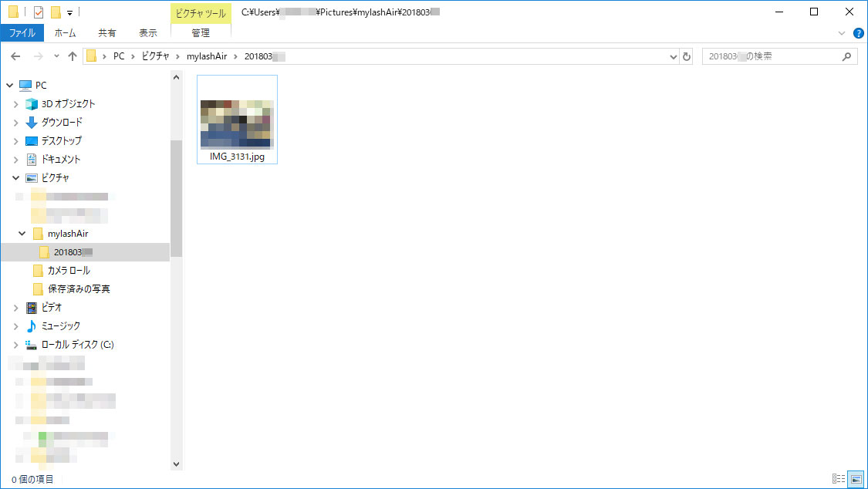Screen dimensions: 868x489
Task: Click the navigation pane scroll down arrow
Action: (176, 464)
